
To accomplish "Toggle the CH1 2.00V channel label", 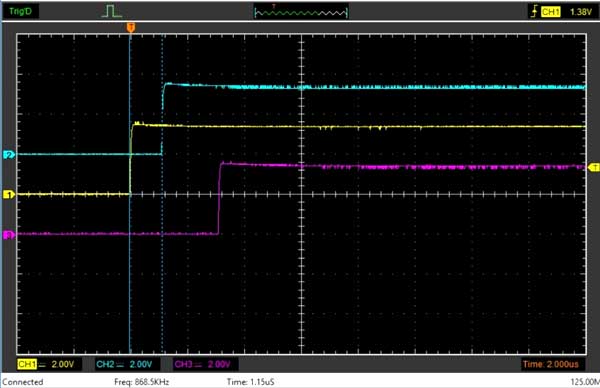I will 46,364.
